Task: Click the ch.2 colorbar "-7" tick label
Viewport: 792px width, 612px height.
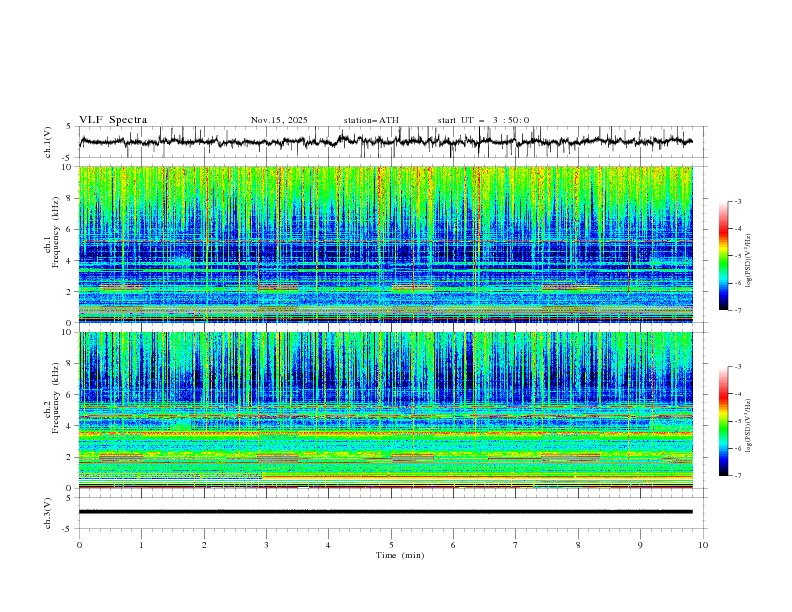Action: pyautogui.click(x=738, y=476)
